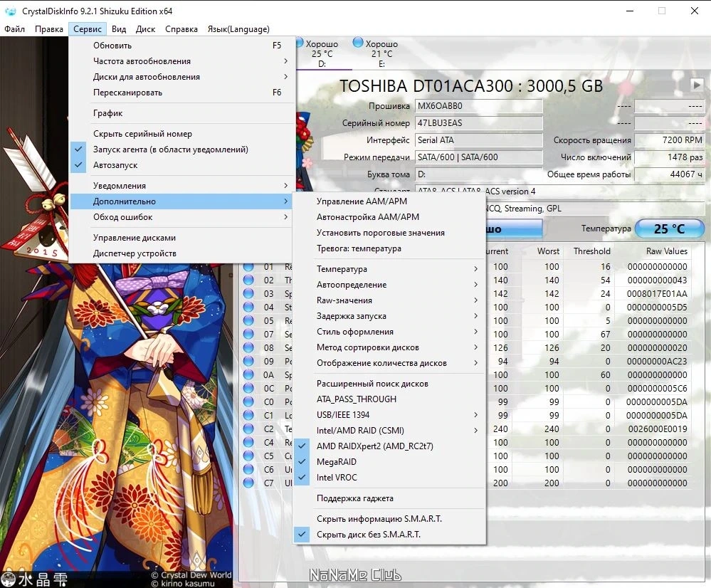The image size is (711, 588).
Task: Click the blue status orb for disk D:
Action: [299, 43]
